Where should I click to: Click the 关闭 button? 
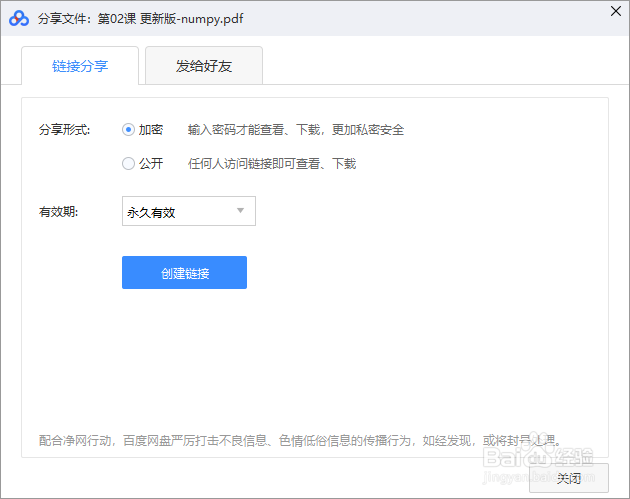click(569, 478)
